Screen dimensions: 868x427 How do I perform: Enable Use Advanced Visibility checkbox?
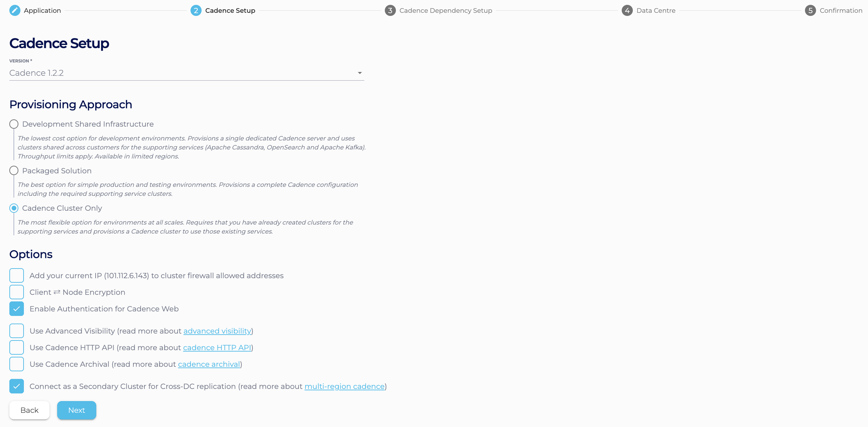(x=17, y=331)
